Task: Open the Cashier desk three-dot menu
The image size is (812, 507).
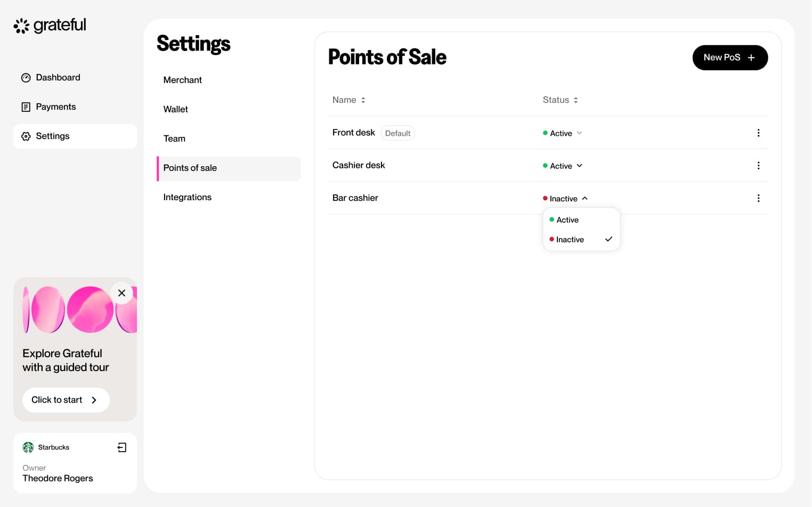Action: pyautogui.click(x=758, y=166)
